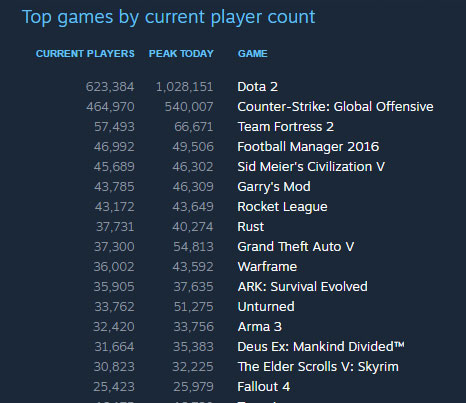Screen dimensions: 466x403
Task: Open the Garry's Mod game page
Action: tap(274, 187)
